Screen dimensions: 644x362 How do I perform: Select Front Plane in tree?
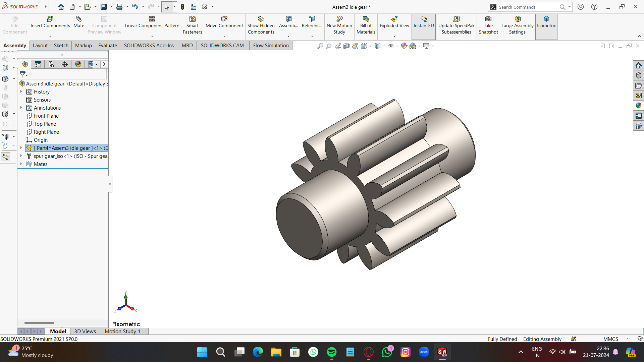(46, 116)
